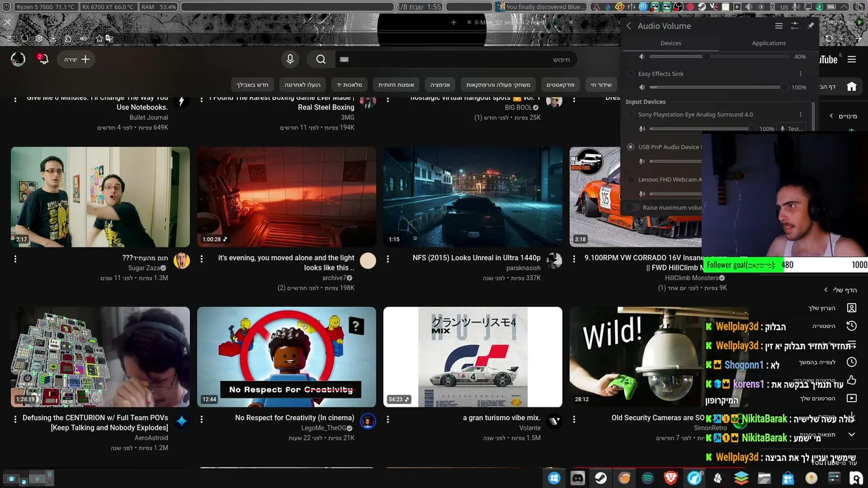Open options for No Respect for Creativity video

(201, 420)
